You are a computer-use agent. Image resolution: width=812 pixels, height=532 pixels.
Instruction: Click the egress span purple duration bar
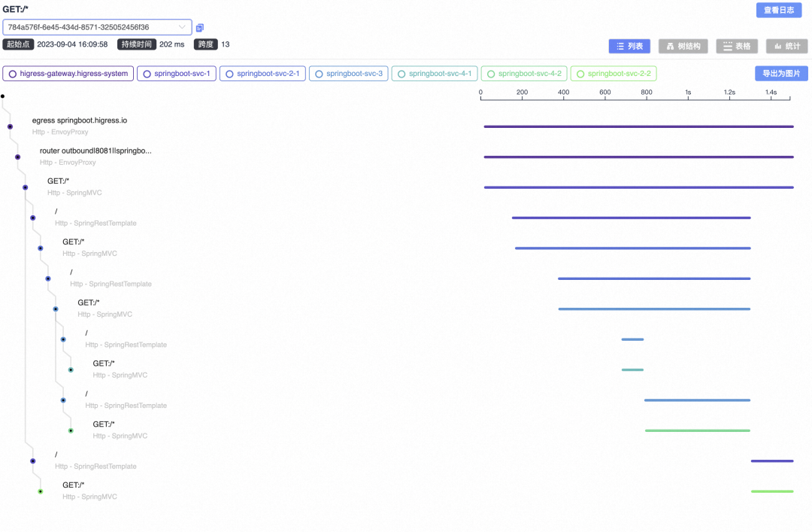[x=638, y=126]
